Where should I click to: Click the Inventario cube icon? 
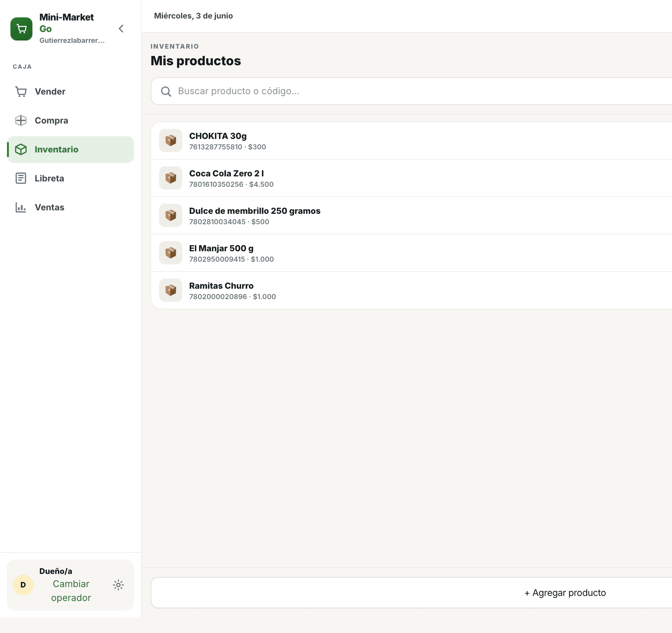click(21, 149)
